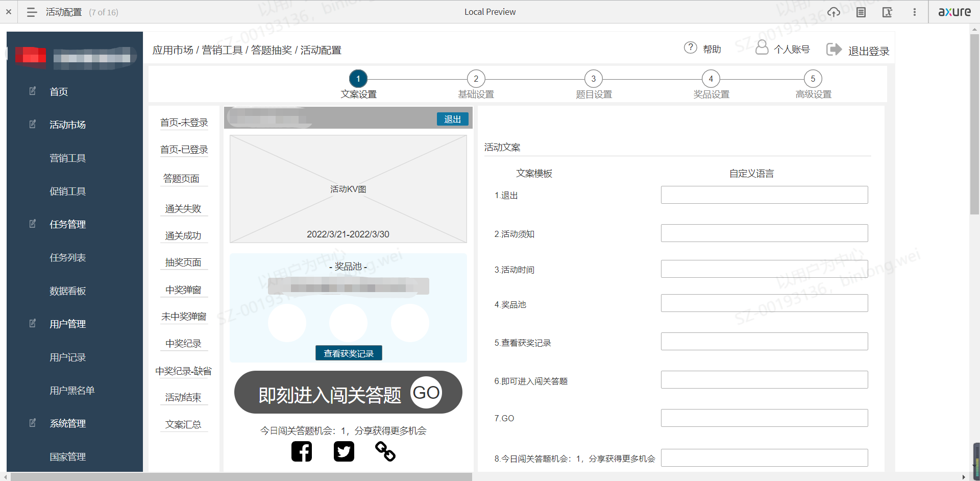This screenshot has width=980, height=481.
Task: Go to step 5 高级设置
Action: tap(813, 79)
